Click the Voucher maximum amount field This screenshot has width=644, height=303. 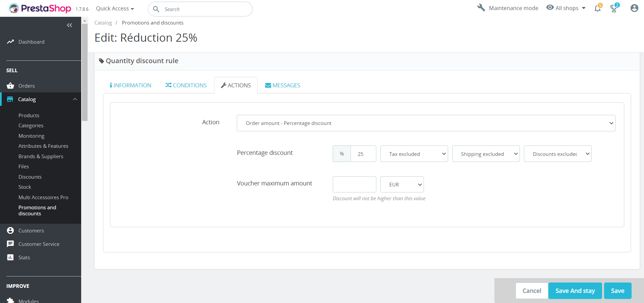coord(354,184)
